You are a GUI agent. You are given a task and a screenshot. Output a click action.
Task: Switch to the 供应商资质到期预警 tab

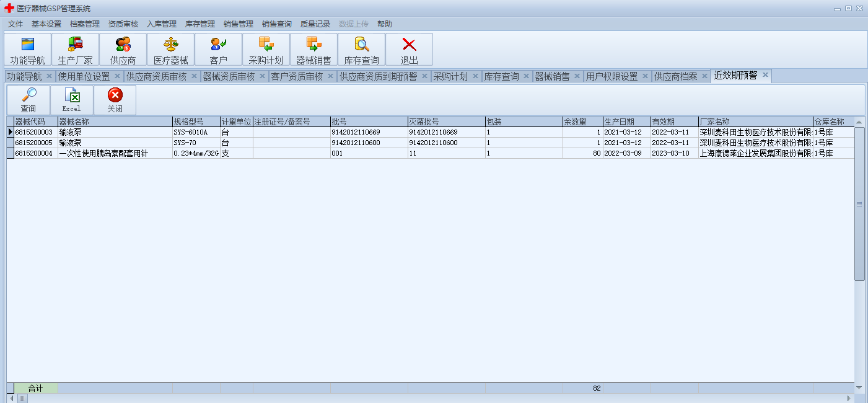tap(378, 76)
